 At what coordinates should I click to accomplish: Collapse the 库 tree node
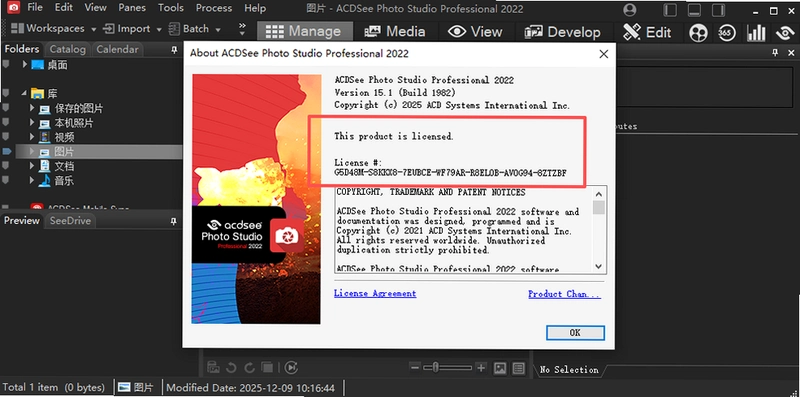tap(24, 93)
